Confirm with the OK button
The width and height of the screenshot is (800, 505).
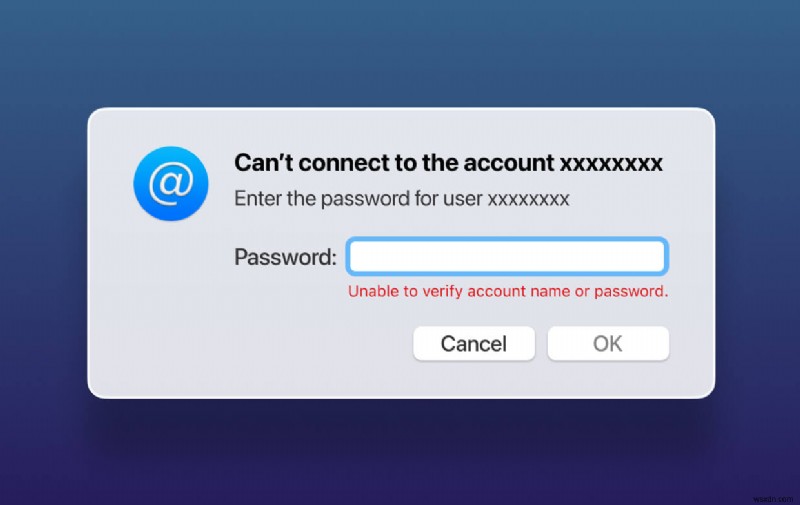608,343
